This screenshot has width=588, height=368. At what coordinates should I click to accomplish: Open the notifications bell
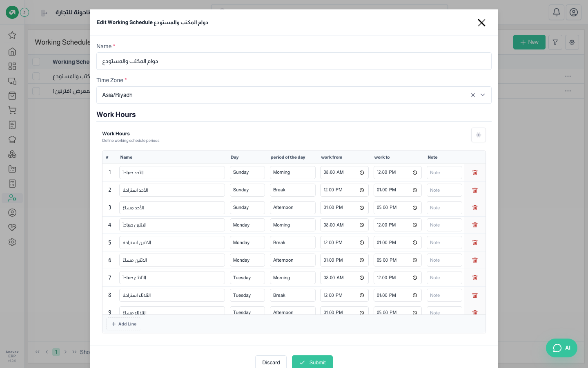557,12
